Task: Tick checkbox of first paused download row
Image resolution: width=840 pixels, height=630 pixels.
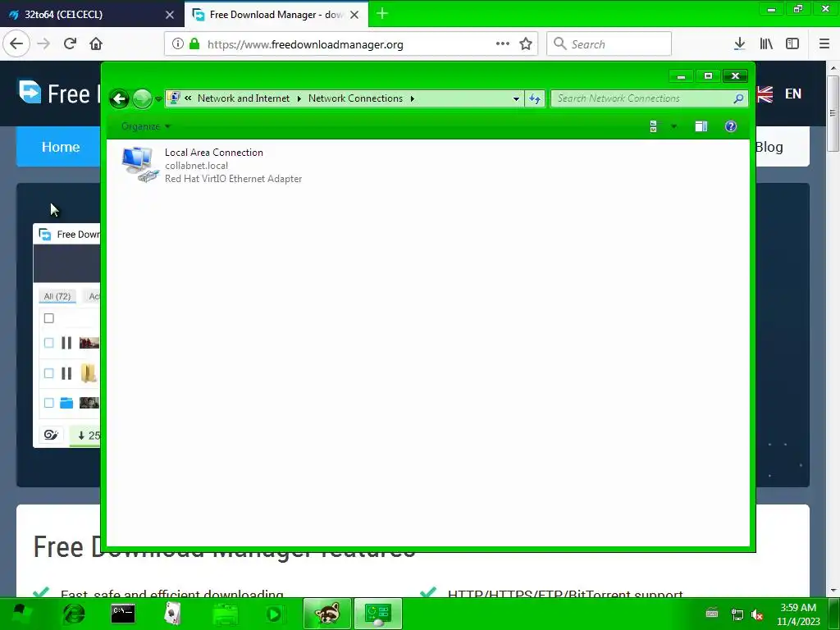Action: coord(48,343)
